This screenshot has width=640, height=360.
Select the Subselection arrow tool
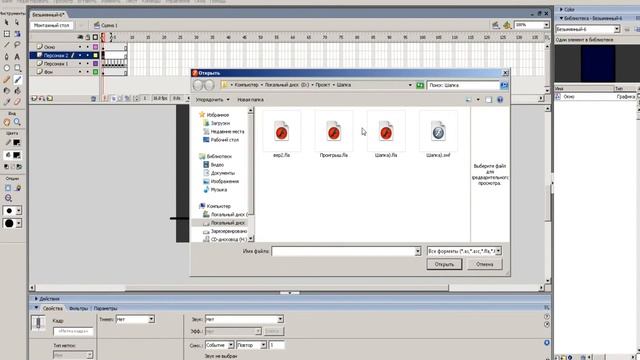pos(17,22)
